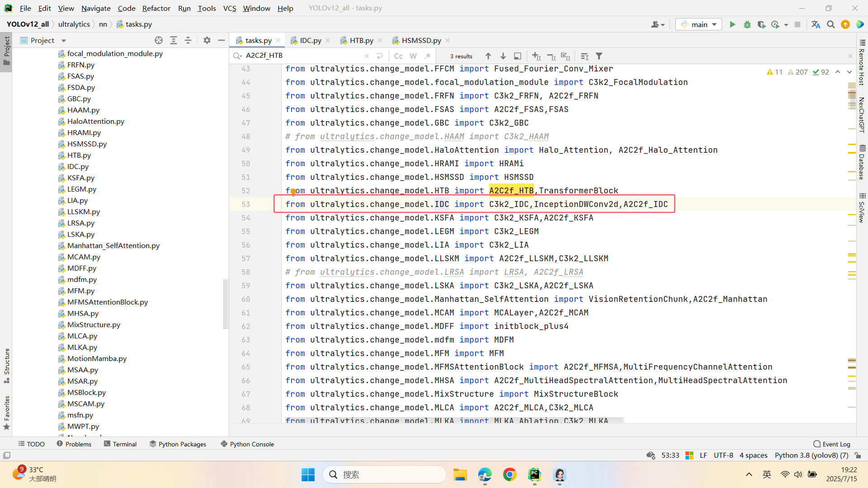The width and height of the screenshot is (868, 488).
Task: Jump to next search occurrence arrow
Action: (503, 56)
